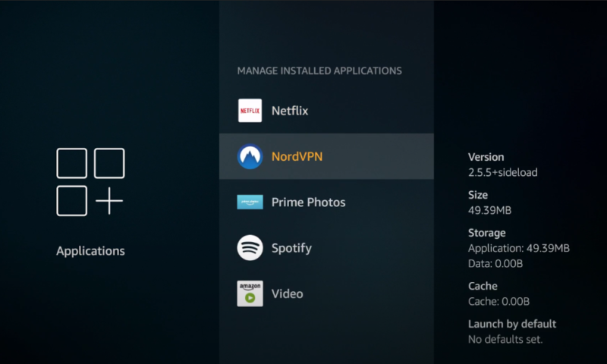Click the Size heading
The width and height of the screenshot is (607, 364).
(478, 195)
